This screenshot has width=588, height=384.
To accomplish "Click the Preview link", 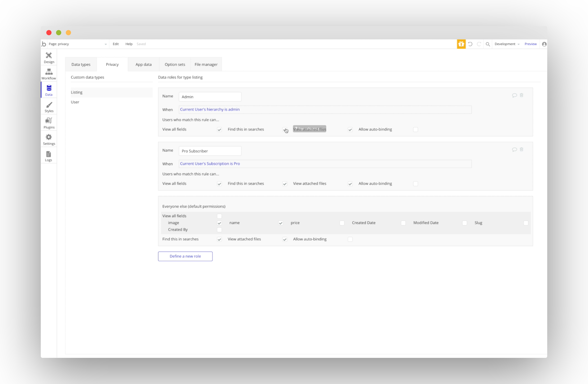I will (530, 44).
